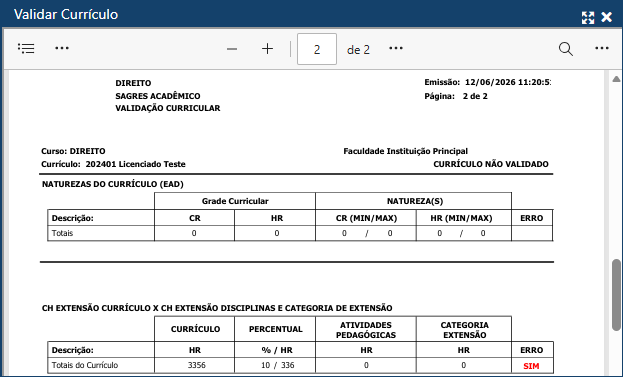Select the 'Página: 2 de 2' text
The width and height of the screenshot is (623, 377).
tap(456, 96)
